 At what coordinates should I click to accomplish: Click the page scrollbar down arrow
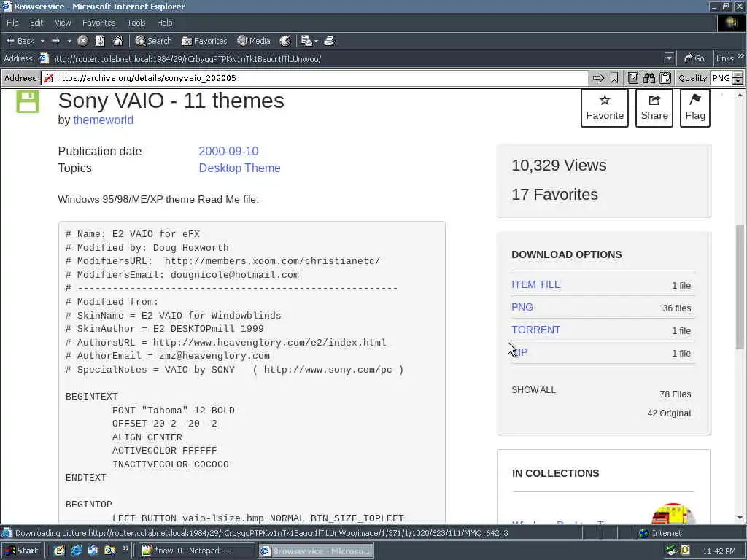tap(740, 518)
